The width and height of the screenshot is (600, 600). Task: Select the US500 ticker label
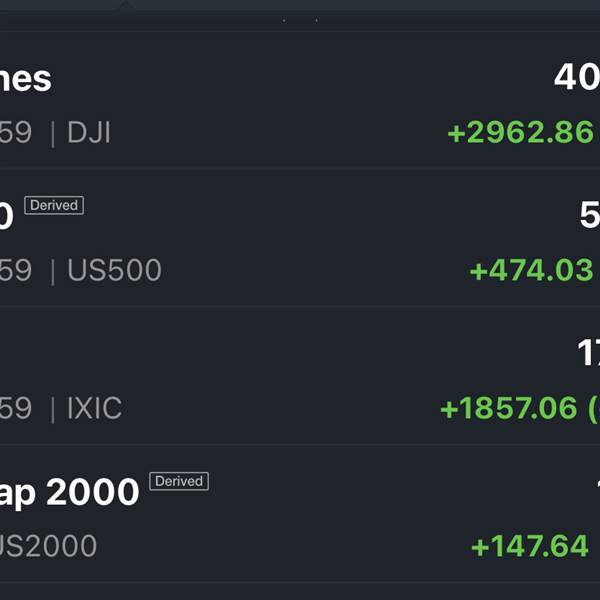click(x=114, y=270)
